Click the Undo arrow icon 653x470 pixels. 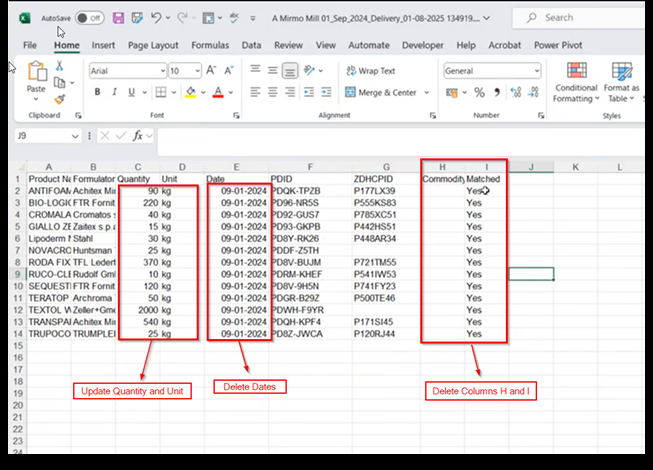coord(156,18)
